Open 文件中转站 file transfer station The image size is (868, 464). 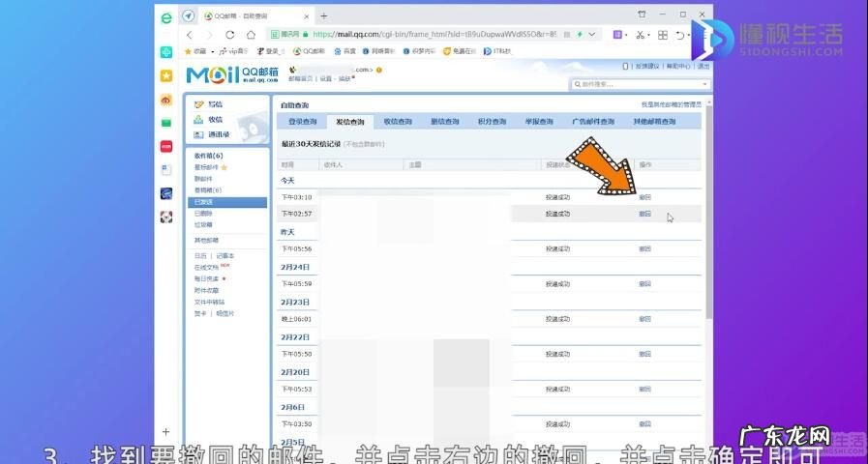click(x=209, y=302)
